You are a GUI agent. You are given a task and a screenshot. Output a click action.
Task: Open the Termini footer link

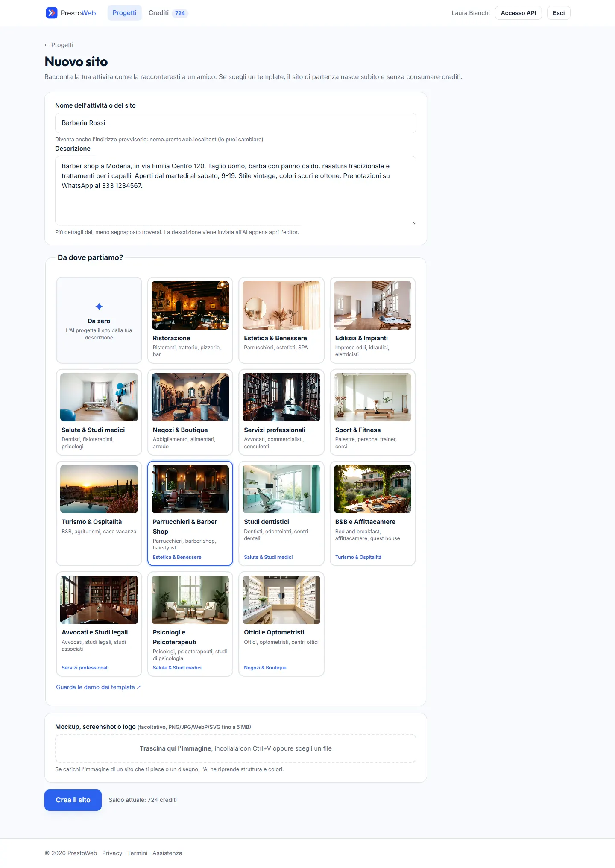pyautogui.click(x=137, y=853)
